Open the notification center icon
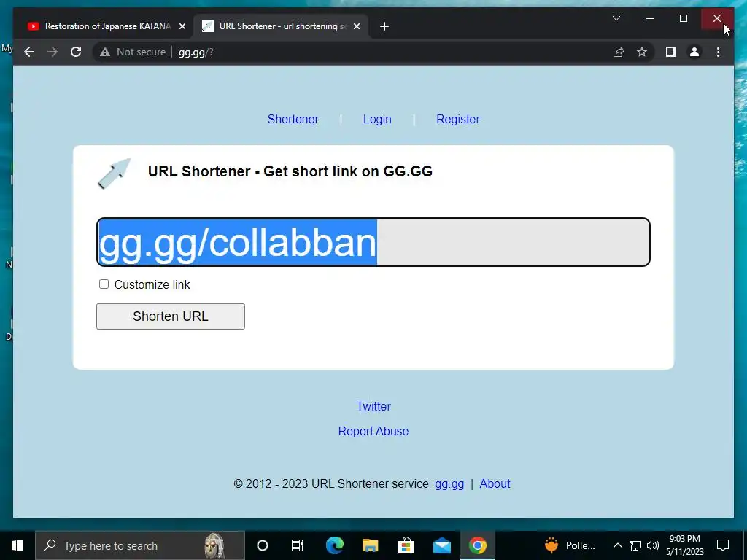The height and width of the screenshot is (560, 747). point(723,545)
